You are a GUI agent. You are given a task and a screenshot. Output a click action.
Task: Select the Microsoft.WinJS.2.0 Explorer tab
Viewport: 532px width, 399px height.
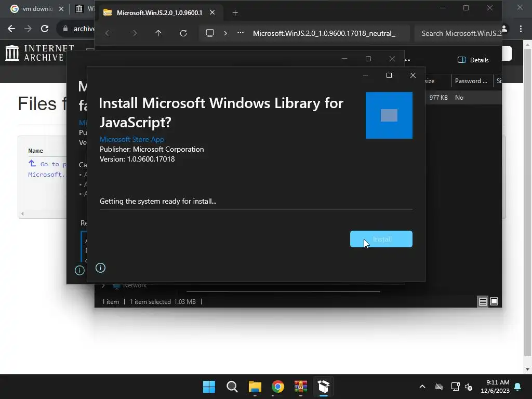click(x=159, y=13)
